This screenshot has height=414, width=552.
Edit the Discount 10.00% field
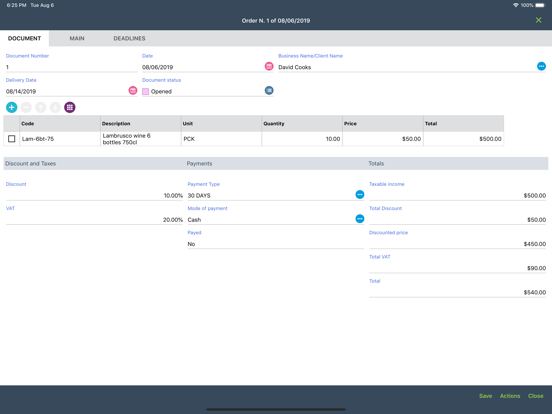point(94,195)
